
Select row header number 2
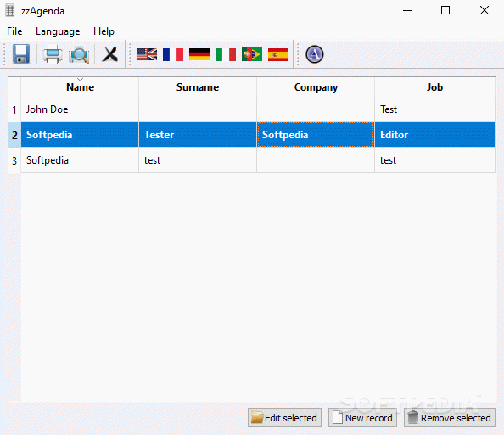click(14, 135)
